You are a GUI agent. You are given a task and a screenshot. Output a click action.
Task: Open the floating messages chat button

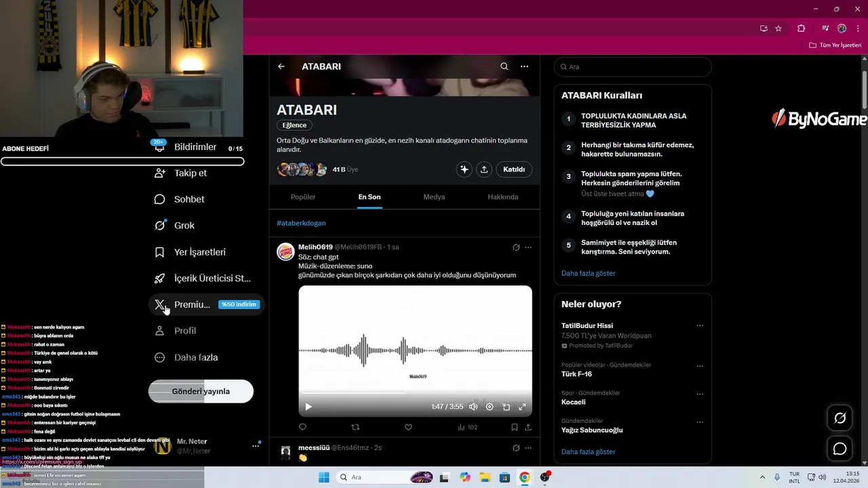point(840,449)
